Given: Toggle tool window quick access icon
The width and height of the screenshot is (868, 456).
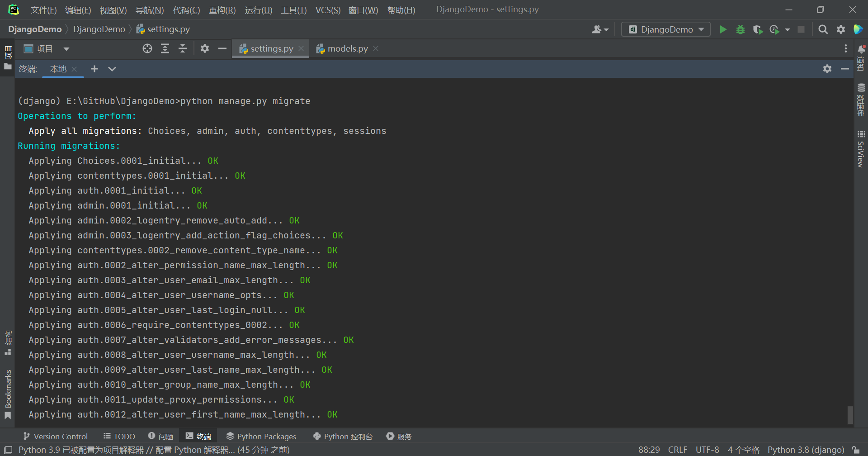Looking at the screenshot, I should pyautogui.click(x=8, y=450).
